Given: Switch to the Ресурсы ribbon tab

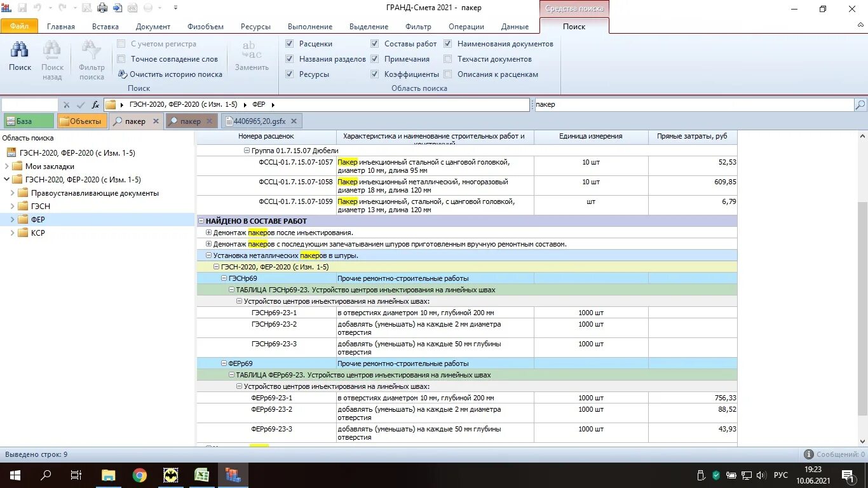Looking at the screenshot, I should [x=255, y=27].
